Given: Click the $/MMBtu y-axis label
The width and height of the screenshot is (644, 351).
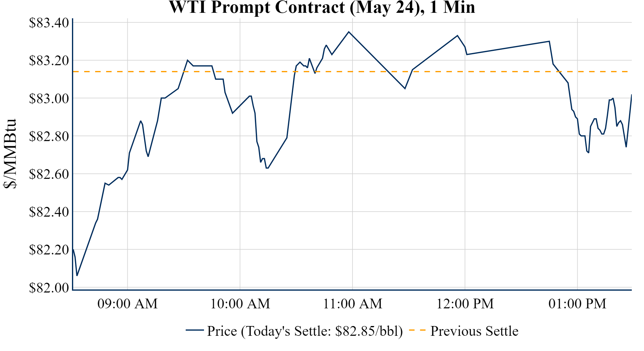Looking at the screenshot, I should [10, 154].
